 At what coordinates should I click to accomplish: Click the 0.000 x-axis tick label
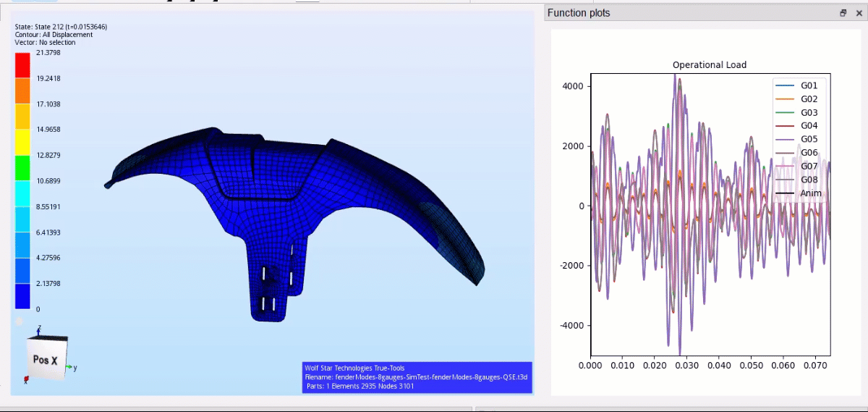[591, 366]
